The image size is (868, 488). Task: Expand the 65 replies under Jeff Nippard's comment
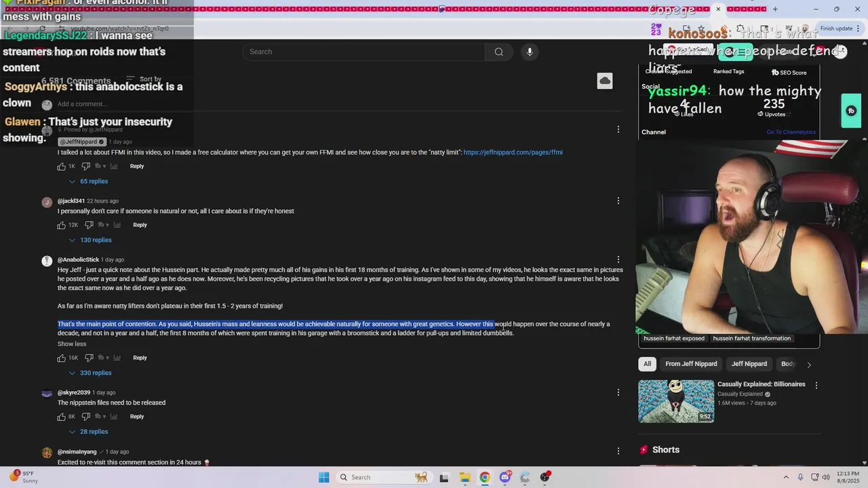tap(88, 182)
